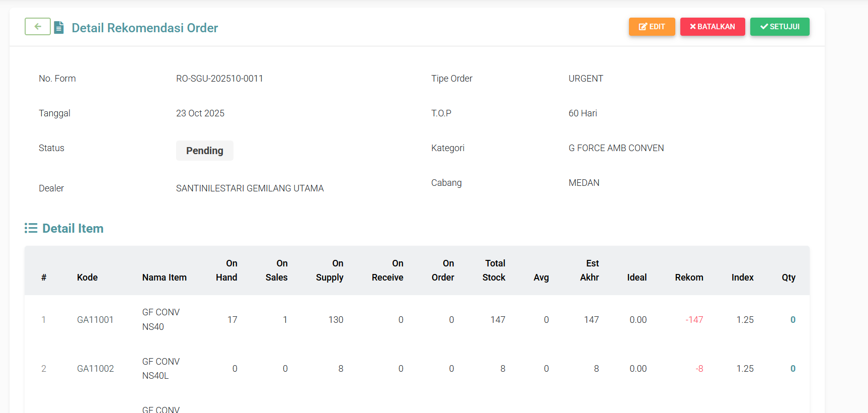
Task: Click the back arrow button
Action: 38,27
